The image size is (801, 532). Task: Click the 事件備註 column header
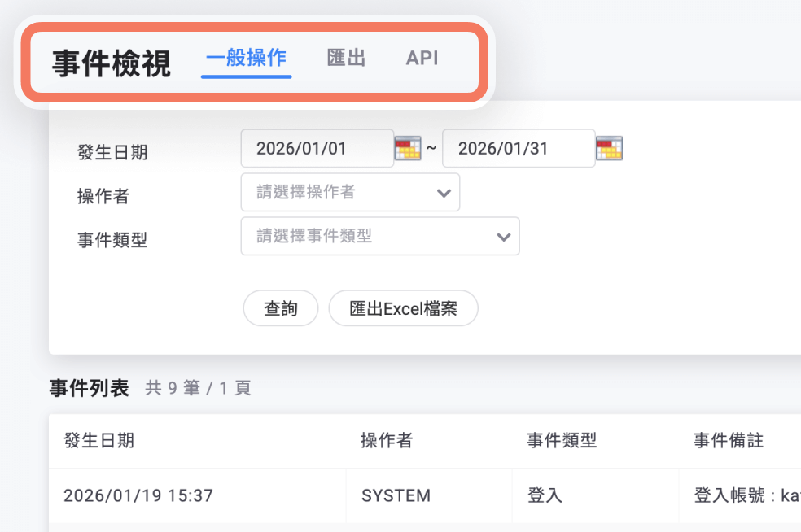(728, 440)
